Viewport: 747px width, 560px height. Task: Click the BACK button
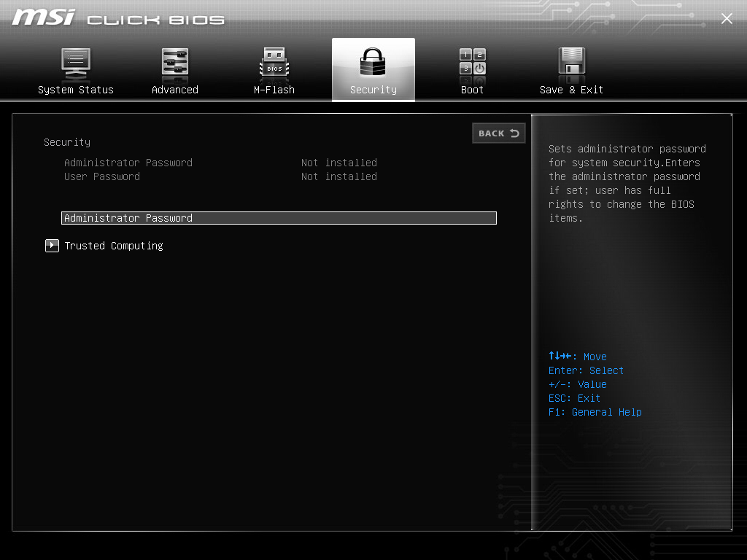[x=499, y=133]
